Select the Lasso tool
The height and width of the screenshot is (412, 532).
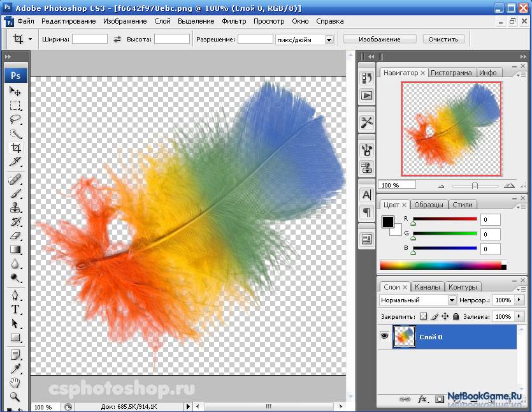tap(15, 119)
